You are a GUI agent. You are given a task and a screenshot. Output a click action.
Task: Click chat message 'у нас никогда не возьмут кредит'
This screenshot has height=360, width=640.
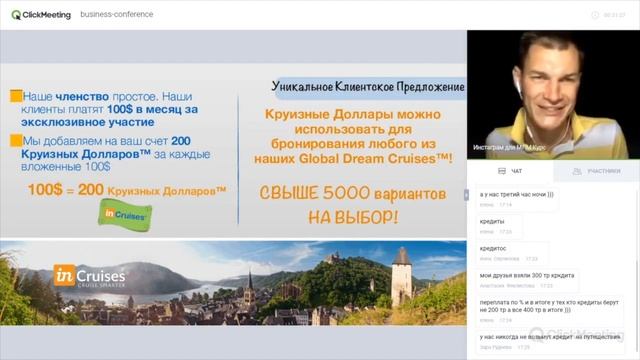click(x=550, y=342)
